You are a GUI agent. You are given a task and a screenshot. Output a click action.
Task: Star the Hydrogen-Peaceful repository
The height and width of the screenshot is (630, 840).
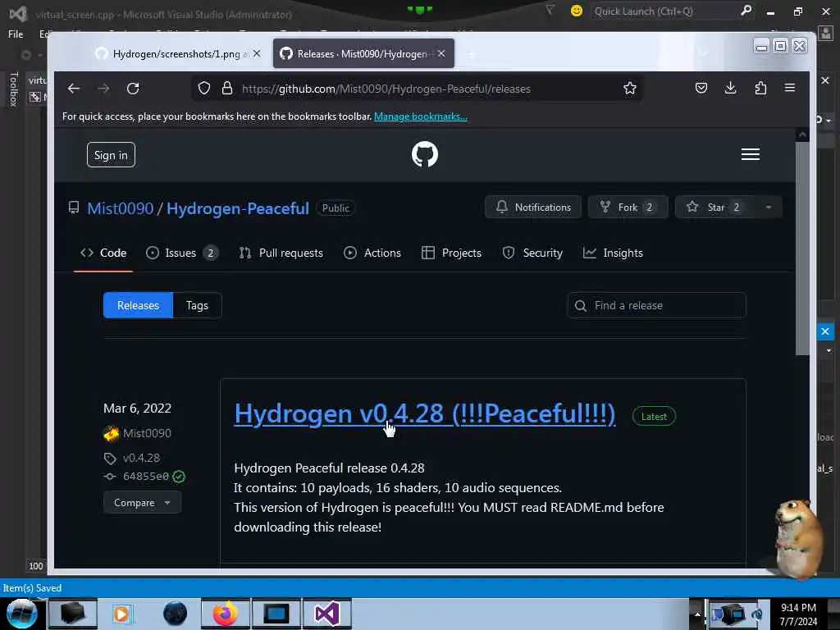pos(715,208)
